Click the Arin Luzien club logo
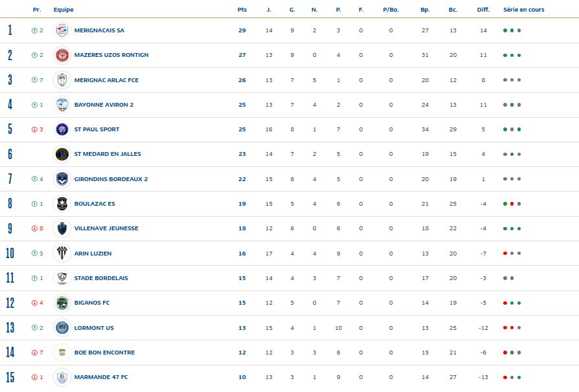Screen dimensions: 579x392 coord(62,254)
